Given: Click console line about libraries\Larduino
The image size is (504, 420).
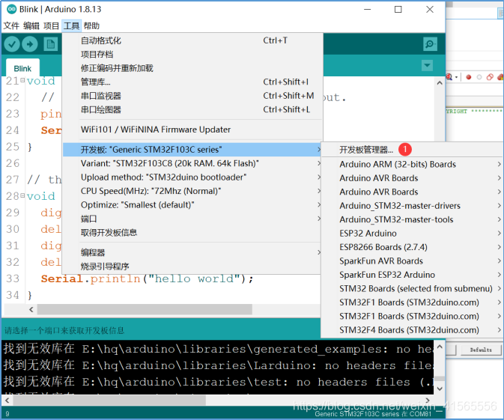Looking at the screenshot, I should click(218, 365).
